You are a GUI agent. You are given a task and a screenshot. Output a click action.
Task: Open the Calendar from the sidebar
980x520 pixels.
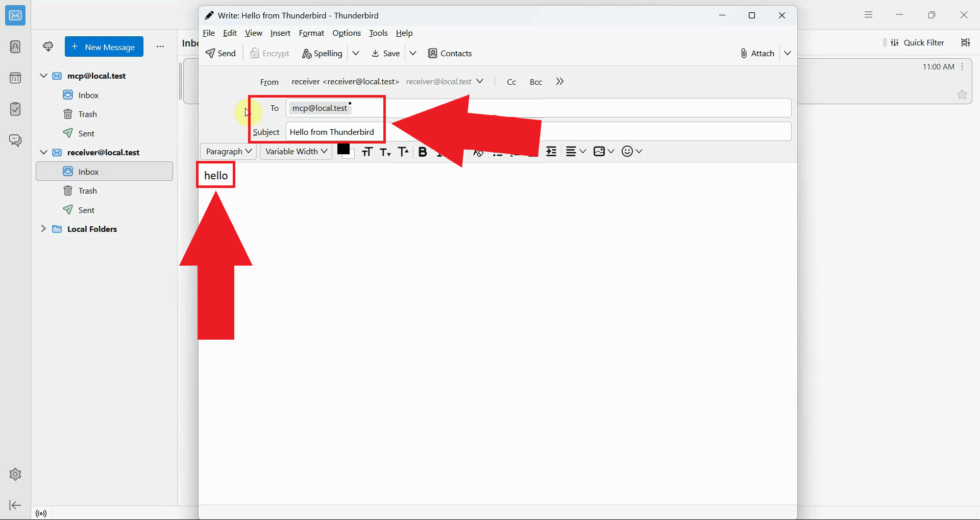(15, 78)
